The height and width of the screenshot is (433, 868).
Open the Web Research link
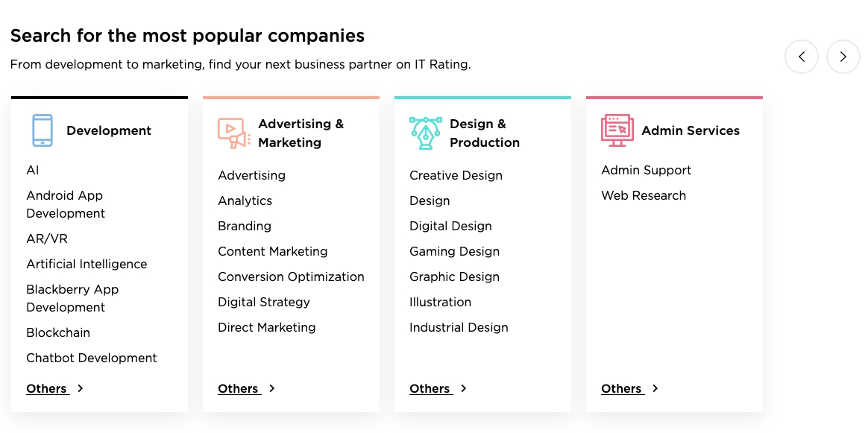(x=644, y=195)
